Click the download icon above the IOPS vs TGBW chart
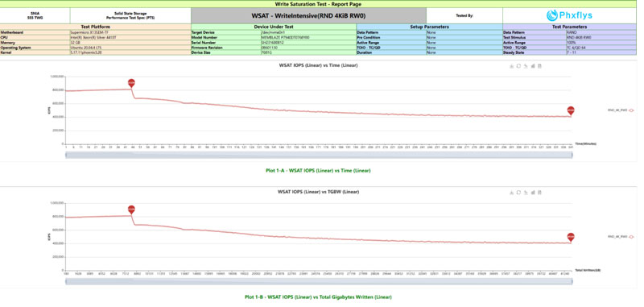Viewport: 644px width, 307px height. pyautogui.click(x=511, y=193)
